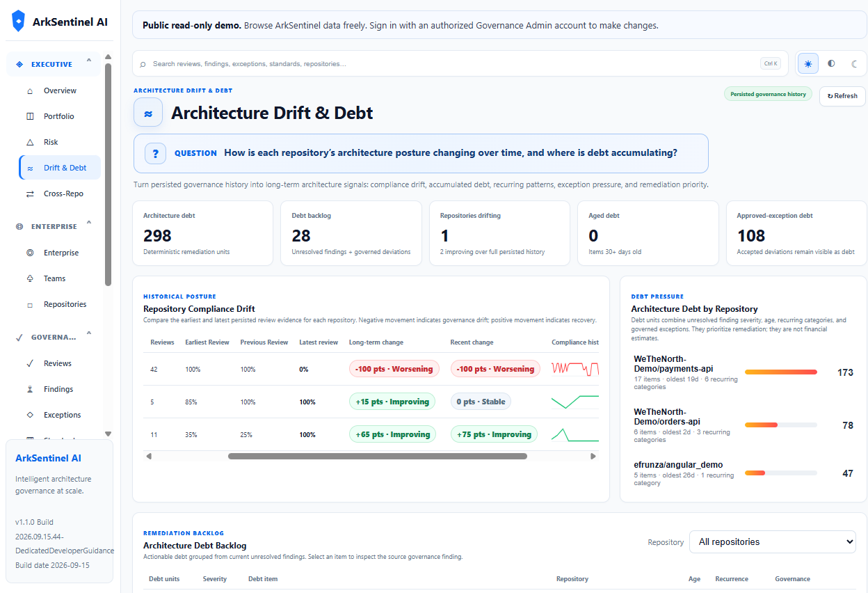Click the Governance section checkmark icon
Screen dimensions: 868x593
tap(19, 337)
